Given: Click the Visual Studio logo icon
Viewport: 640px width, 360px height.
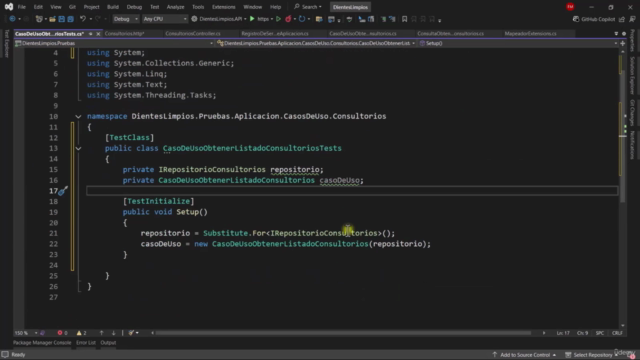Looking at the screenshot, I should click(9, 7).
